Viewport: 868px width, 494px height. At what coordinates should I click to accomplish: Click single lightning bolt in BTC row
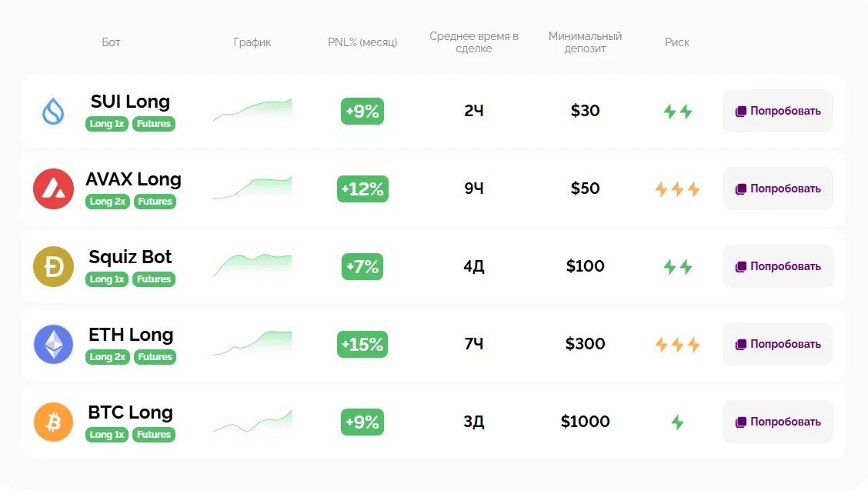(677, 422)
